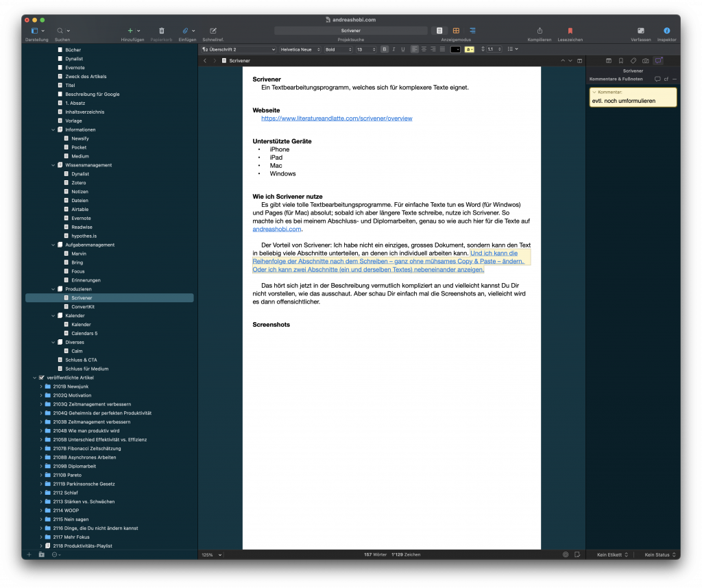Collapse the Produzieren folder

[x=53, y=289]
